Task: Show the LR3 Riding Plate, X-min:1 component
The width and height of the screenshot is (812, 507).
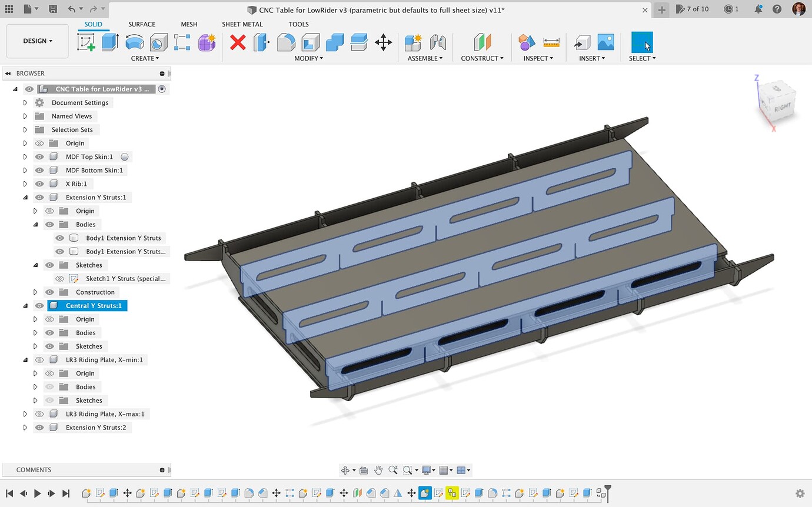Action: [x=39, y=359]
